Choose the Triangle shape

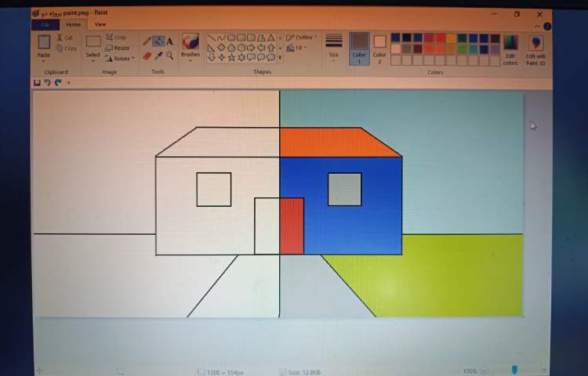point(270,38)
